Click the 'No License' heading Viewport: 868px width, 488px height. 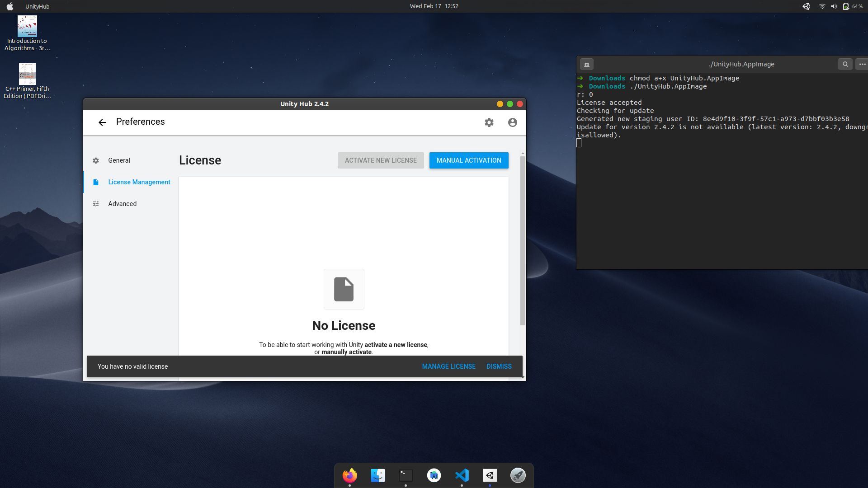click(344, 325)
